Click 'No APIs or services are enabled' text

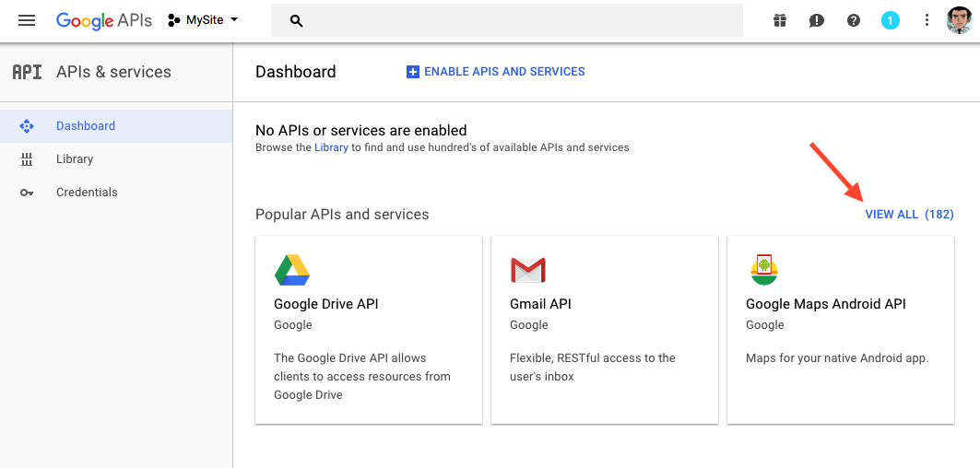[361, 131]
